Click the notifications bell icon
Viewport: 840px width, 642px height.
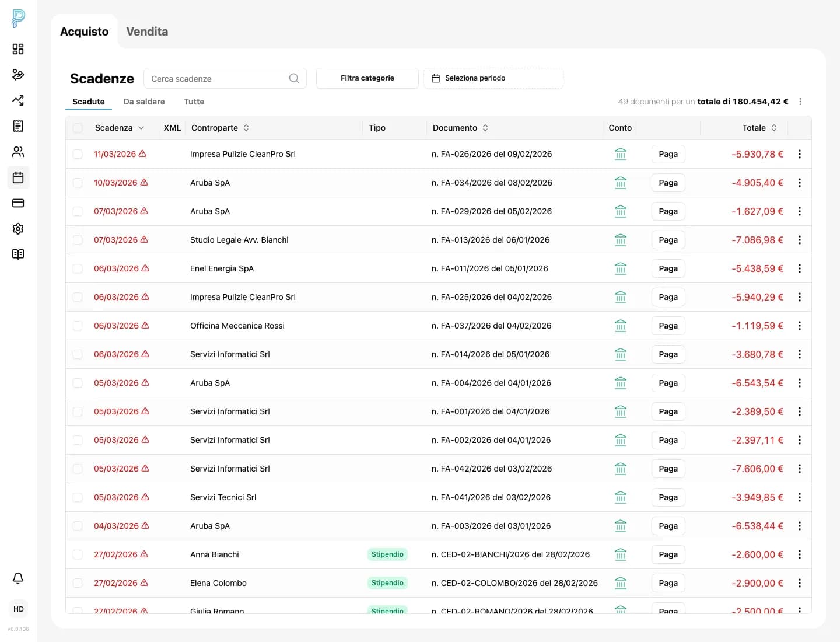click(18, 578)
